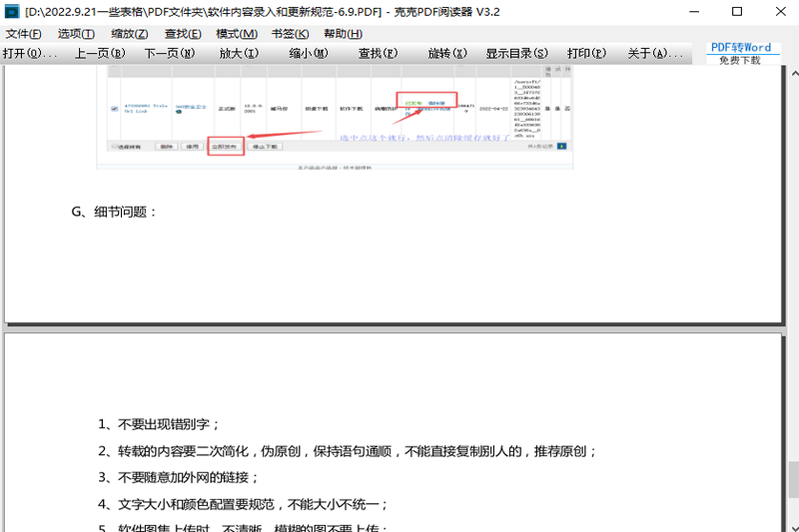Tick the row checkbox in the embedded table
The width and height of the screenshot is (799, 532).
(x=114, y=109)
